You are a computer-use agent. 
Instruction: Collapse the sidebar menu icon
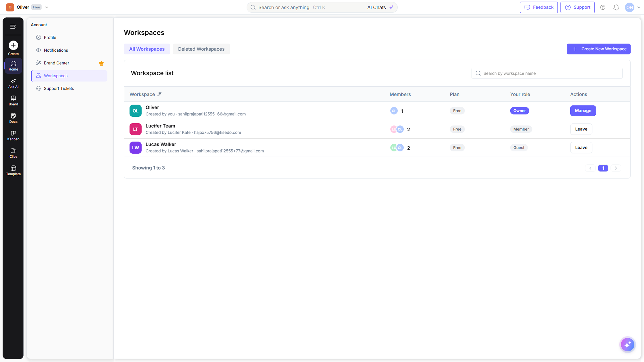click(13, 27)
